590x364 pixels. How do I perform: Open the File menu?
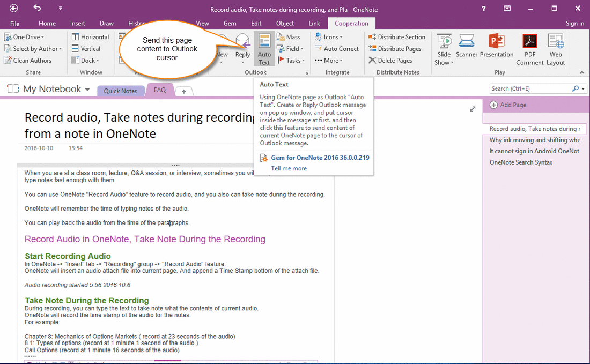click(x=14, y=23)
